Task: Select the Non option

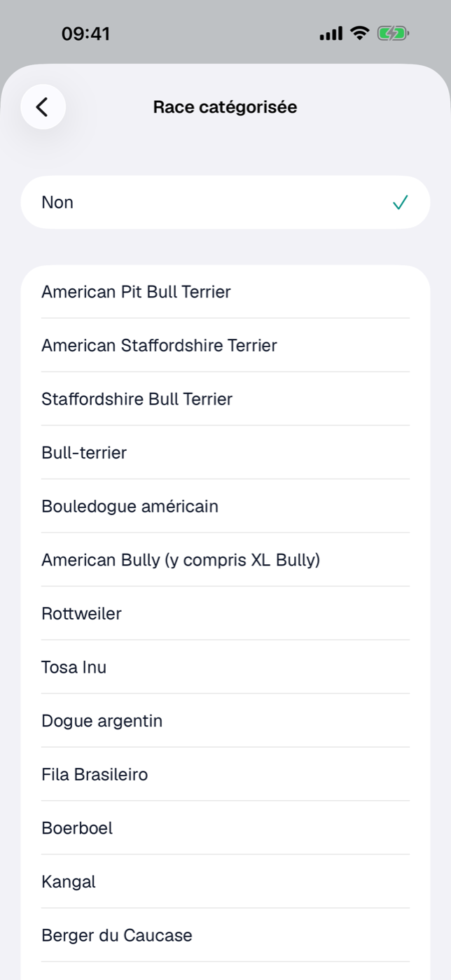Action: click(225, 202)
